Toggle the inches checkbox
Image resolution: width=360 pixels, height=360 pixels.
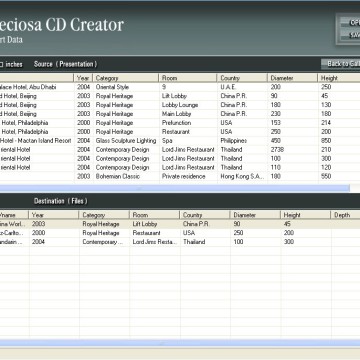[x=1, y=64]
